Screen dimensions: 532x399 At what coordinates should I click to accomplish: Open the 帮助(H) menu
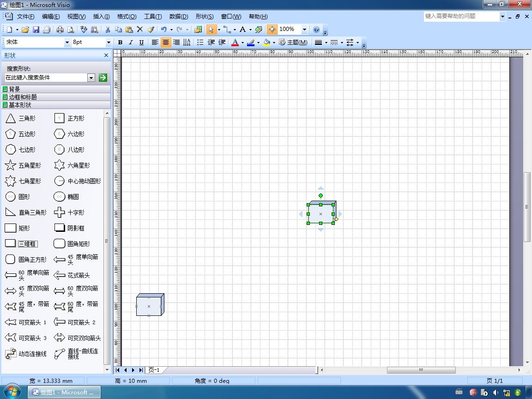pos(258,16)
